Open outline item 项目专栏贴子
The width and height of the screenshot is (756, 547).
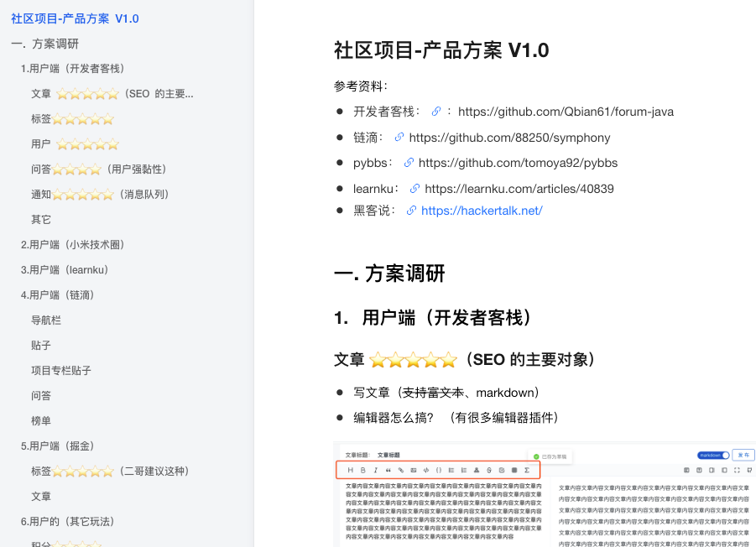(x=60, y=370)
